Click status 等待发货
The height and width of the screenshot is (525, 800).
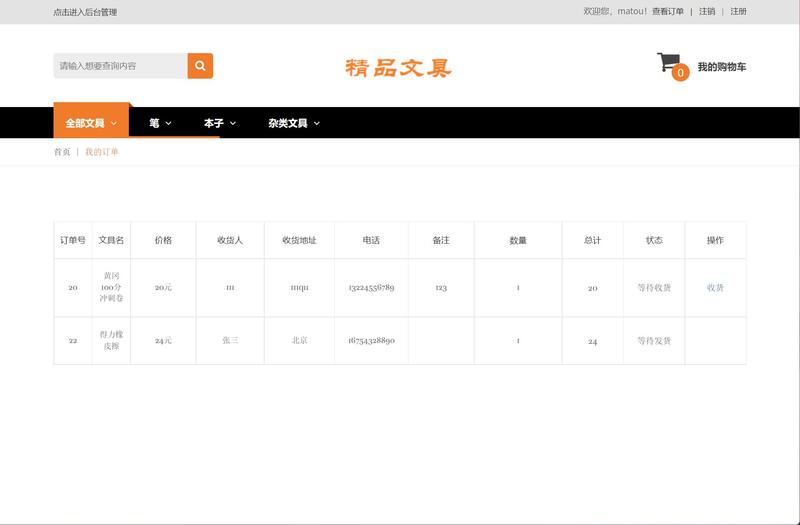[x=654, y=341]
